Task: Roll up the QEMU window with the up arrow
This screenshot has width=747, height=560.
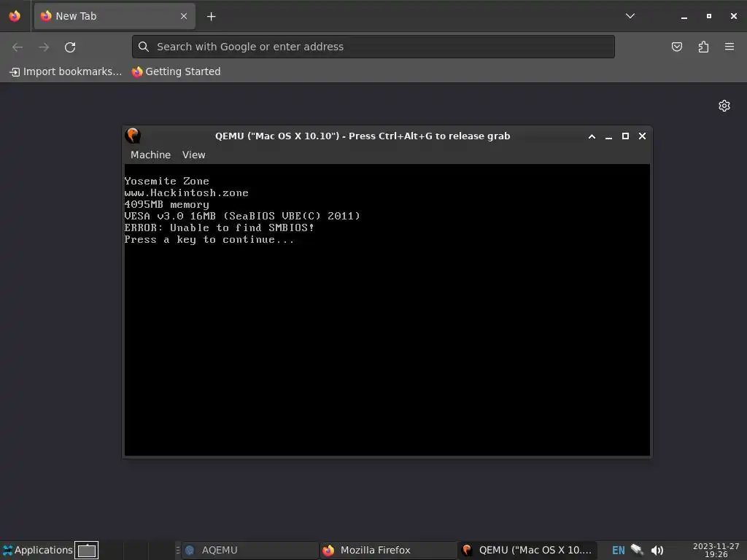Action: 592,136
